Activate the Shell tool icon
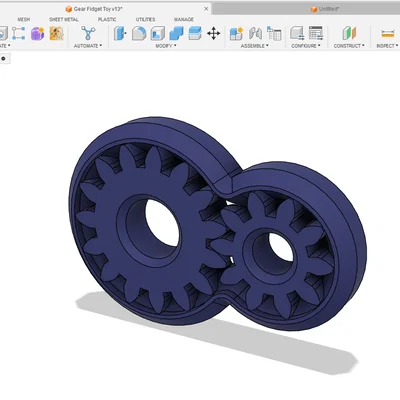This screenshot has height=400, width=400. point(158,33)
